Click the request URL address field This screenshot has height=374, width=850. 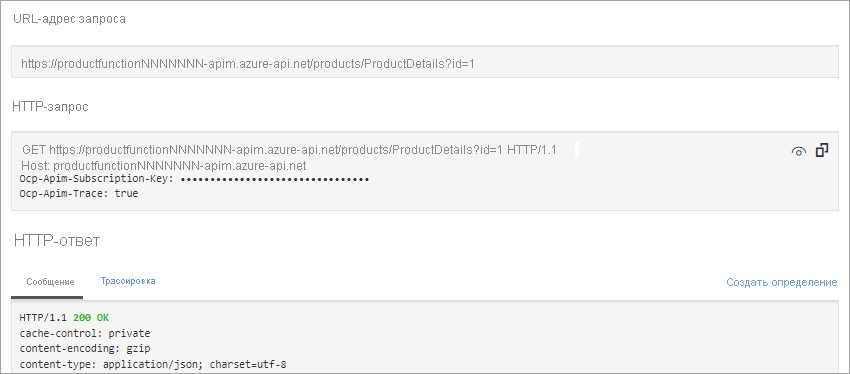tap(425, 62)
